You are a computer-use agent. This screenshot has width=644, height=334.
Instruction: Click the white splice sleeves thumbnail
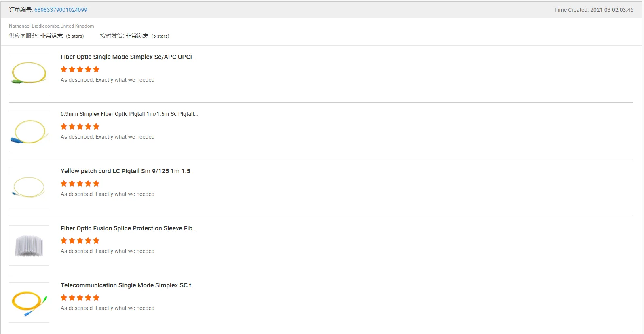click(29, 245)
